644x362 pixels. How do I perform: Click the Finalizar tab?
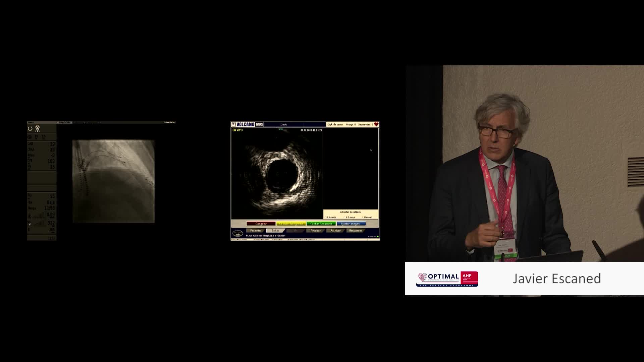(316, 231)
